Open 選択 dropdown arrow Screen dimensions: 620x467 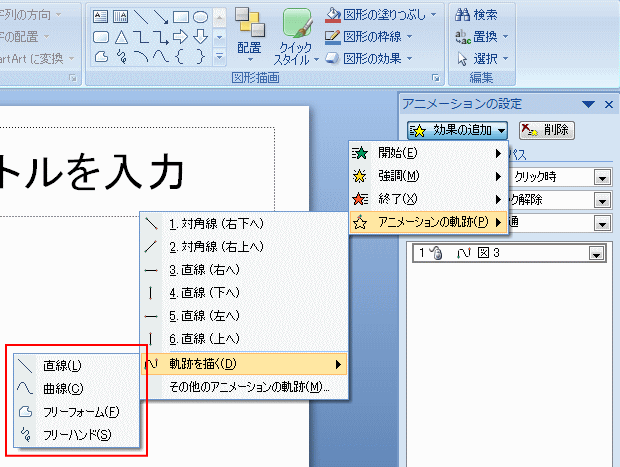[x=505, y=59]
